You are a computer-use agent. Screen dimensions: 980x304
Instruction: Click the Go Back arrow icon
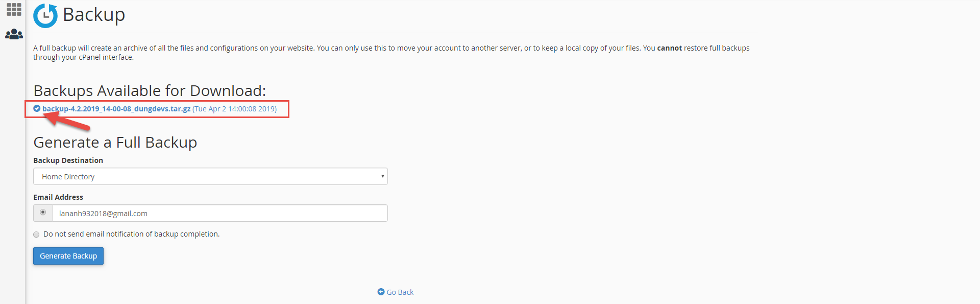(381, 292)
